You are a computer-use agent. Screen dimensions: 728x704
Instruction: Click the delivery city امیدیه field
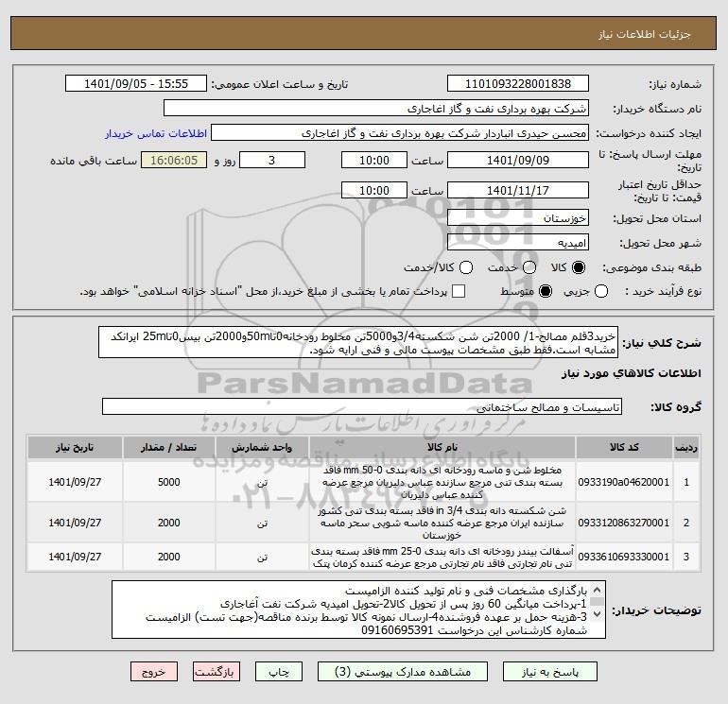(518, 242)
